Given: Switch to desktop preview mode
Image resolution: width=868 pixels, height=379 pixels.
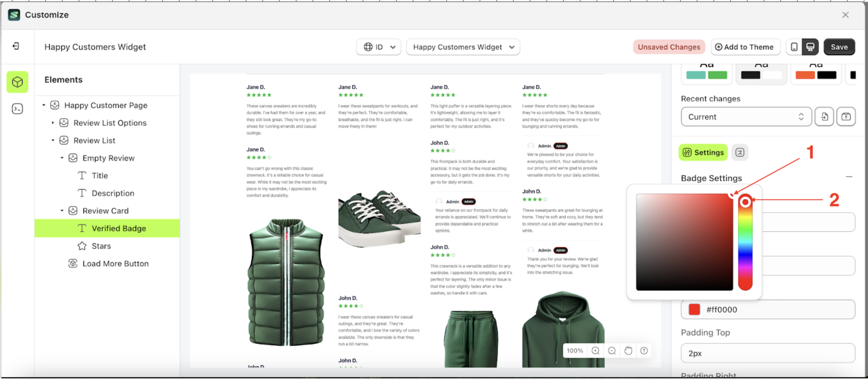Looking at the screenshot, I should [810, 47].
